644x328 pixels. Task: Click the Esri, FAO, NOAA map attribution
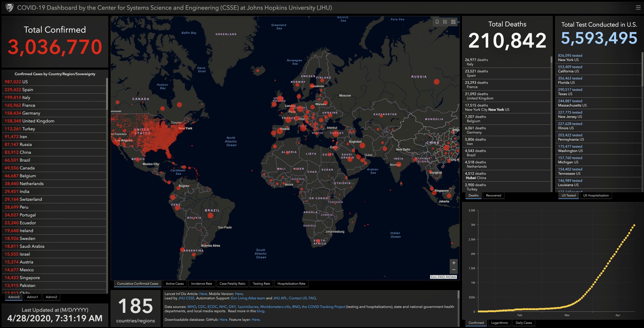tap(443, 277)
